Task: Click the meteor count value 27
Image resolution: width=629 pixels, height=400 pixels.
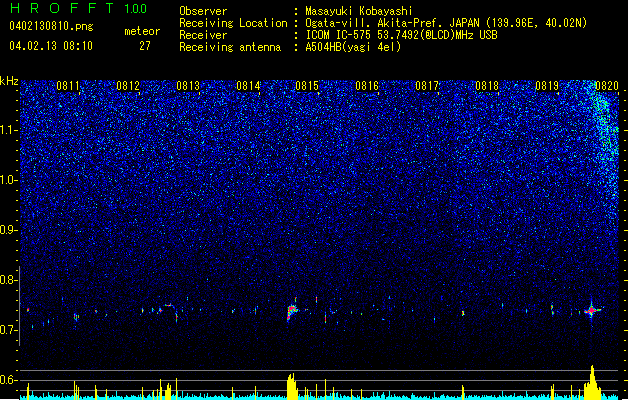Action: coord(145,46)
